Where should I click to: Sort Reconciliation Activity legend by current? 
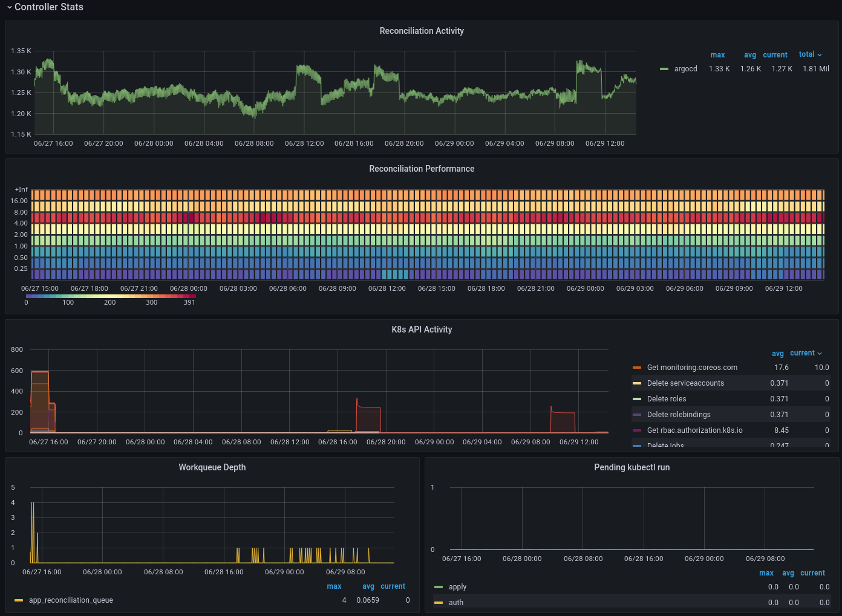[775, 55]
